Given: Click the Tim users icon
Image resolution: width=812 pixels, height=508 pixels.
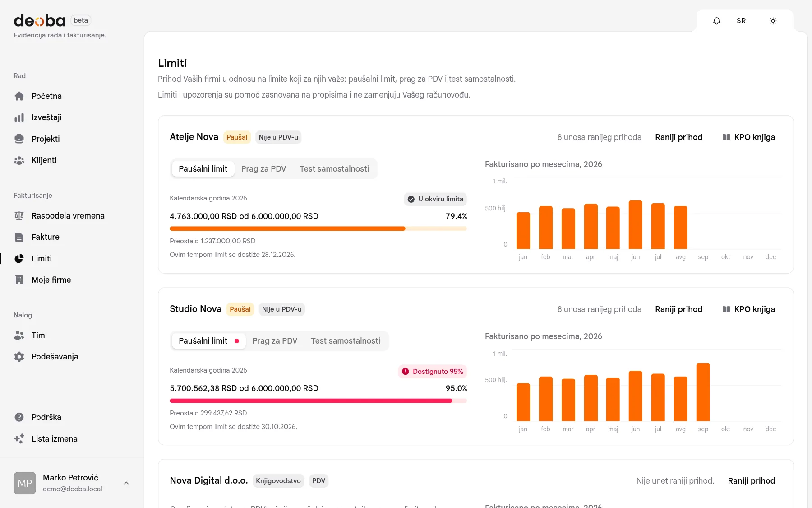Looking at the screenshot, I should tap(19, 336).
